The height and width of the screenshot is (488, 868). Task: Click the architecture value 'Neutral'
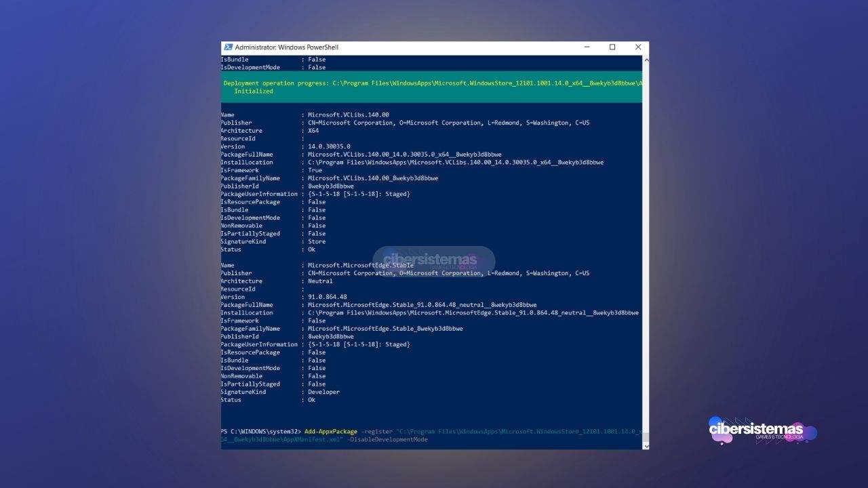[320, 281]
